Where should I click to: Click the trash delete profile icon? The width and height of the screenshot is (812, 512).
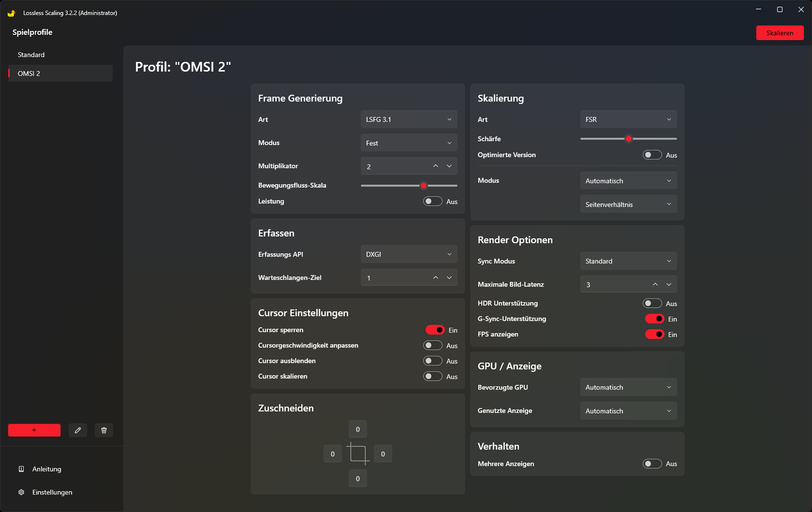[104, 430]
